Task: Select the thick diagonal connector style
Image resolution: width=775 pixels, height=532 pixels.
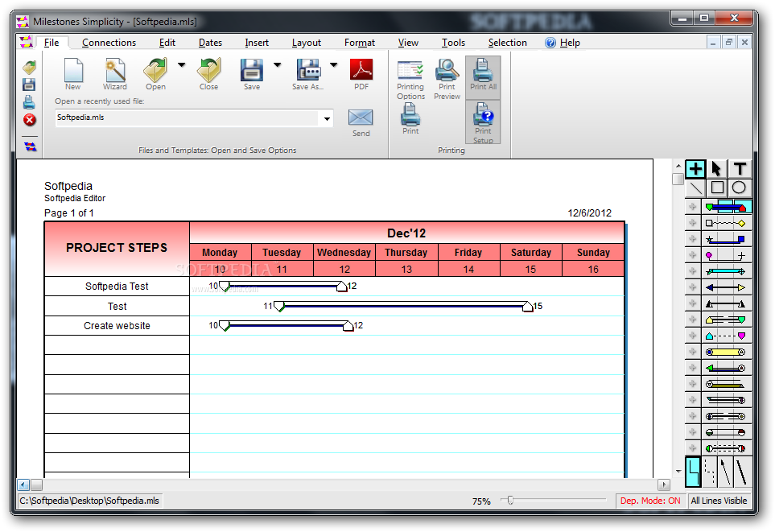Action: tap(741, 472)
